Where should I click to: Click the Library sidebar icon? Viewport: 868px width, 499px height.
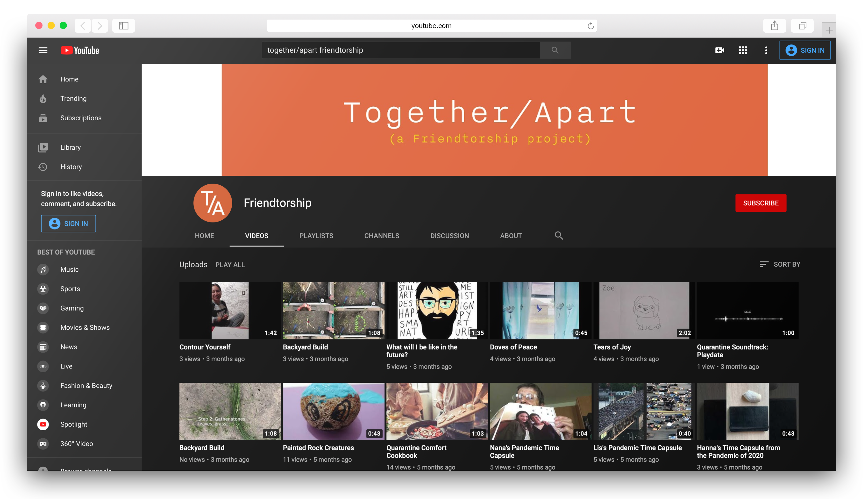pos(43,147)
